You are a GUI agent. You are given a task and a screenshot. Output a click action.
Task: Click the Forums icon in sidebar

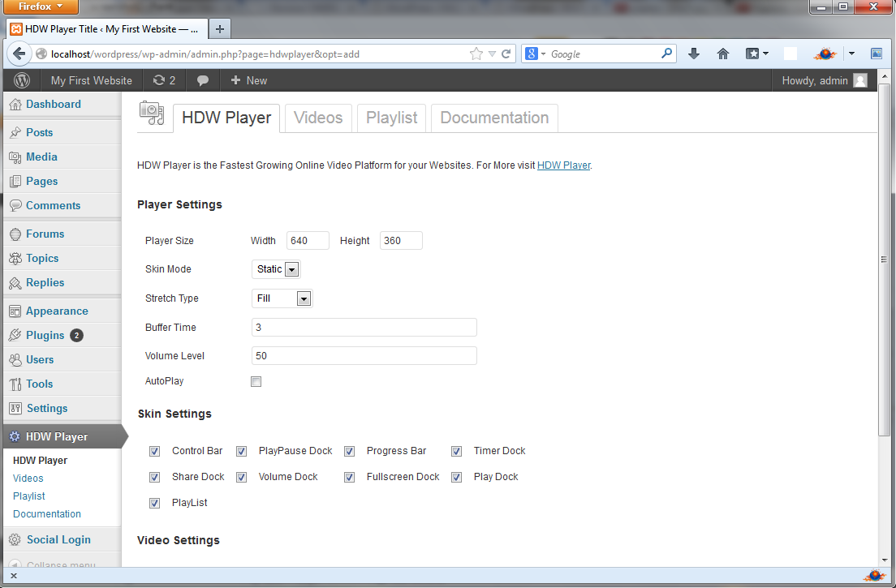tap(15, 234)
